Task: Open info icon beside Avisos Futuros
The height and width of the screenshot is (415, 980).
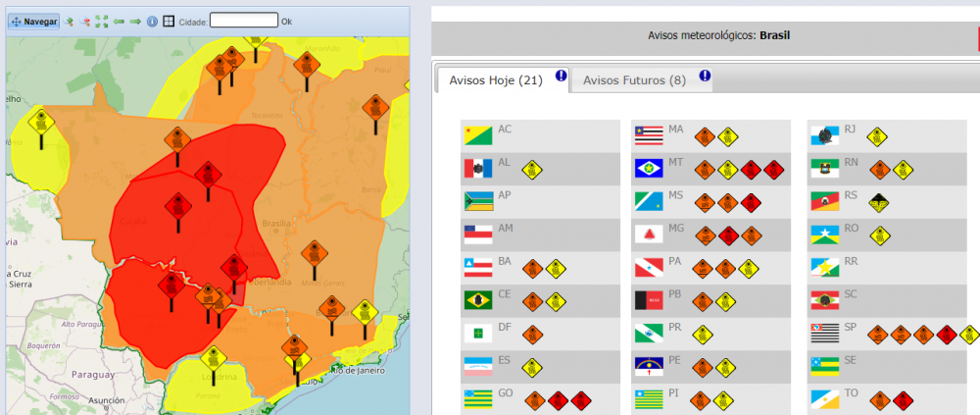Action: (x=705, y=76)
